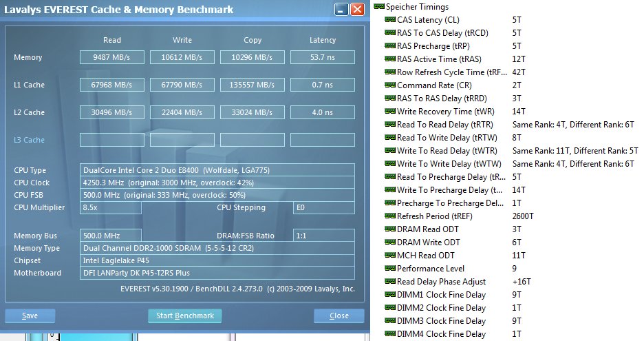The image size is (644, 341).
Task: Click the CPU Multiplier value 8.5x
Action: (111, 208)
